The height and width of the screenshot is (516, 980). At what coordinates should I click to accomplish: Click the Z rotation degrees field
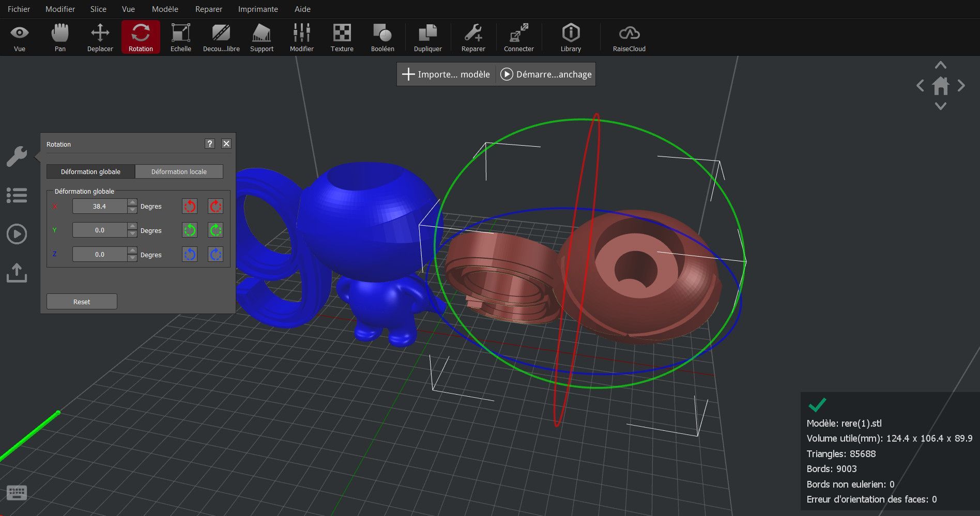point(100,254)
